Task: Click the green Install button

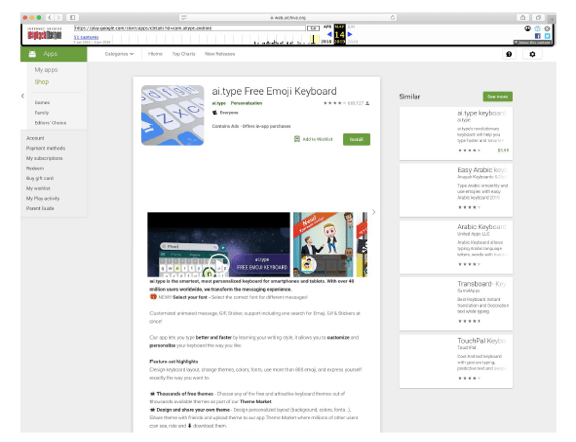Action: 356,139
